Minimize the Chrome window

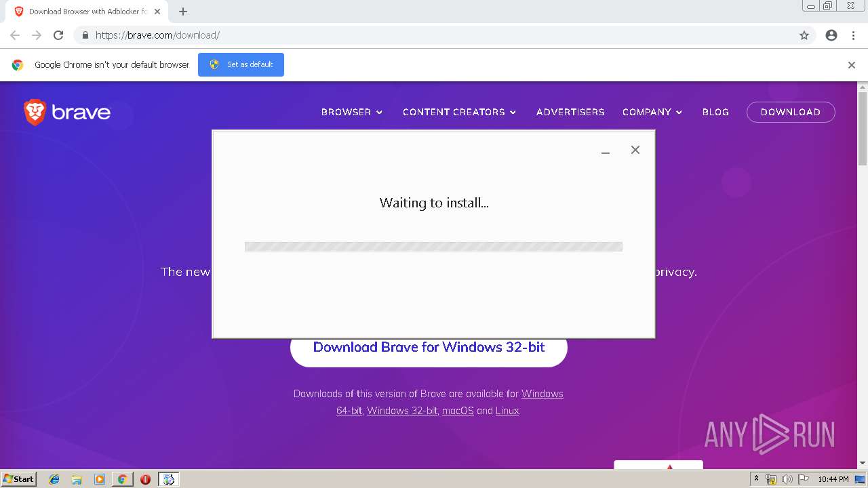(x=811, y=6)
